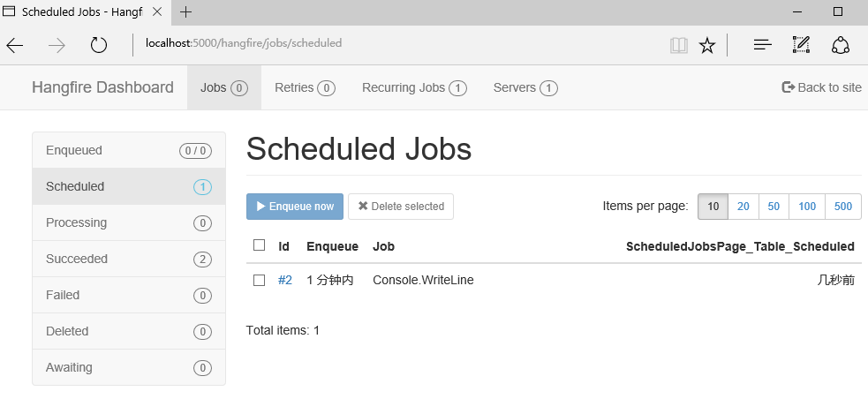Click the Delete selected button
This screenshot has height=414, width=868.
click(x=401, y=207)
